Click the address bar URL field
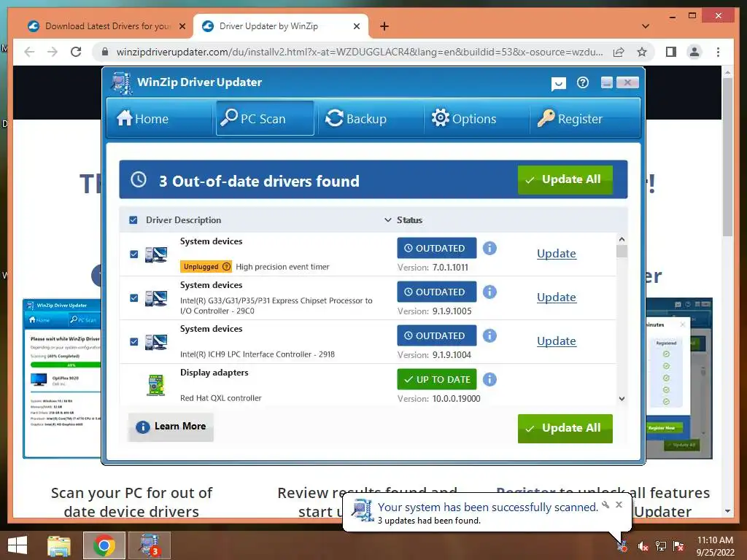747x560 pixels. tap(360, 52)
